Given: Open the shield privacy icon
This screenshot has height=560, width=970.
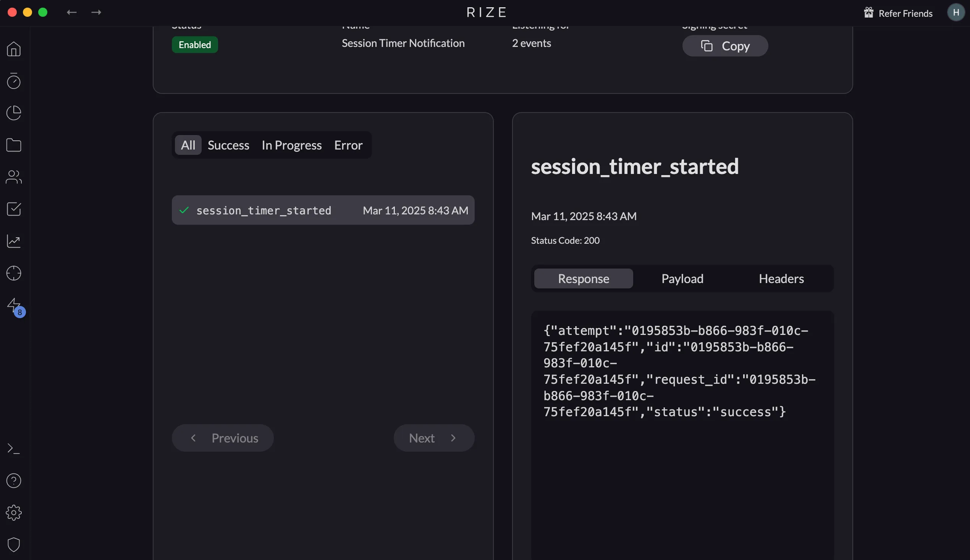Looking at the screenshot, I should click(x=14, y=544).
